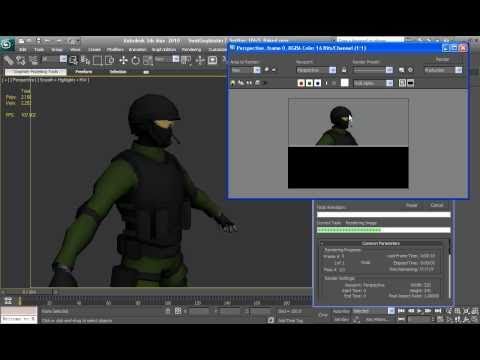Select the Select and Manipulate tool
The height and width of the screenshot is (360, 480).
(200, 60)
